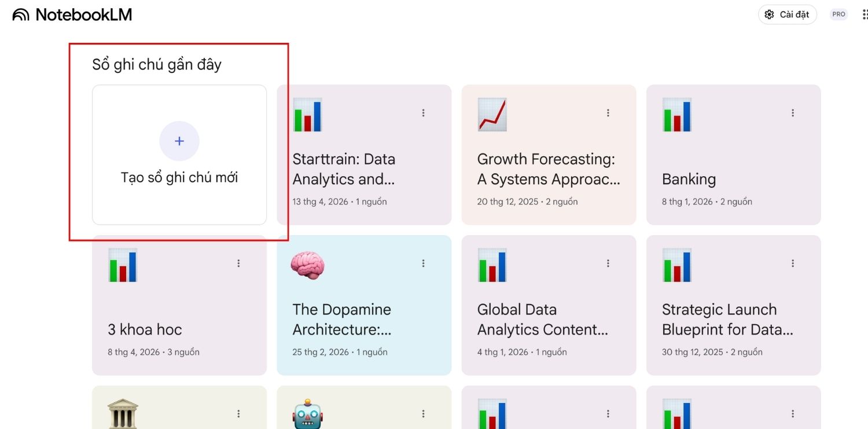
Task: Open the Global Data Analytics Content notebook
Action: point(542,320)
